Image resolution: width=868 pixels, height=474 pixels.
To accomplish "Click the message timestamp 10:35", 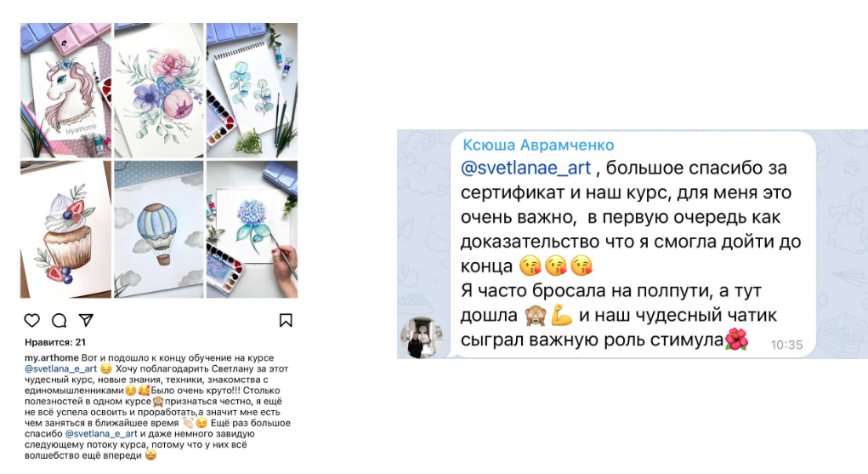I will tap(786, 345).
